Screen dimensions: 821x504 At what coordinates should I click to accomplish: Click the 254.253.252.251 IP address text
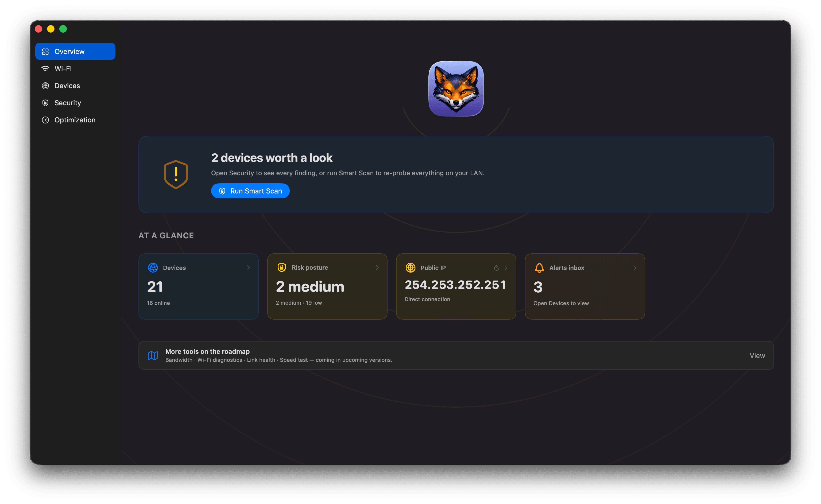coord(455,285)
